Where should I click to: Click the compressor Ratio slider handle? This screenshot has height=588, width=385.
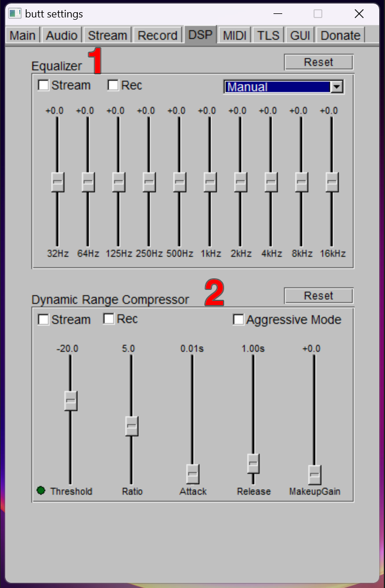click(132, 426)
